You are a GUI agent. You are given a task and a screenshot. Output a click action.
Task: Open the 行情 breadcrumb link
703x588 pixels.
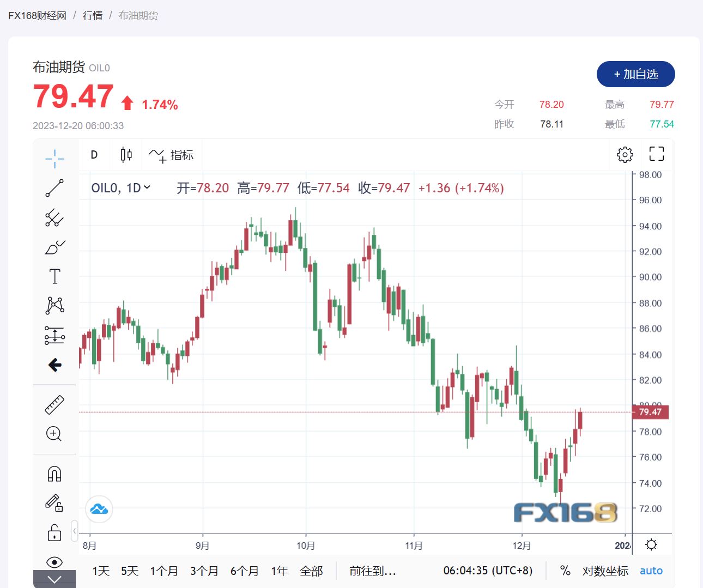pos(93,16)
